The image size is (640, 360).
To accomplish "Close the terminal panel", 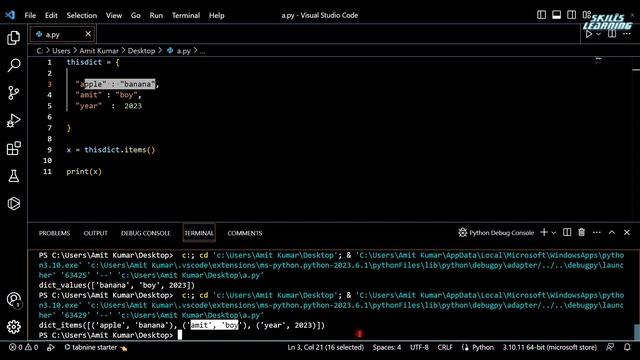I will click(x=627, y=232).
